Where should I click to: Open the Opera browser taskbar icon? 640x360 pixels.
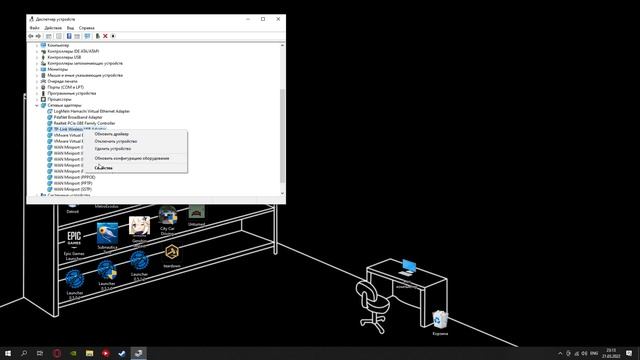[x=57, y=353]
